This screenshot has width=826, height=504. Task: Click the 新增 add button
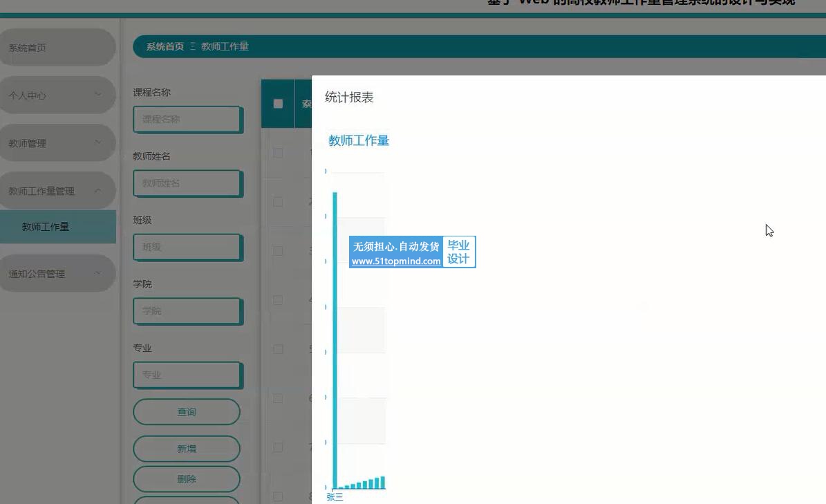point(187,449)
